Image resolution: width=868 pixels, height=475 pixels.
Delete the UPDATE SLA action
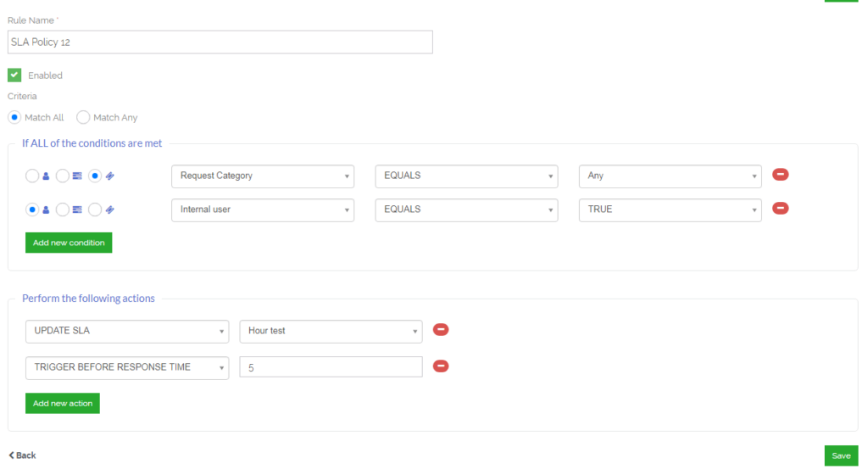tap(441, 330)
